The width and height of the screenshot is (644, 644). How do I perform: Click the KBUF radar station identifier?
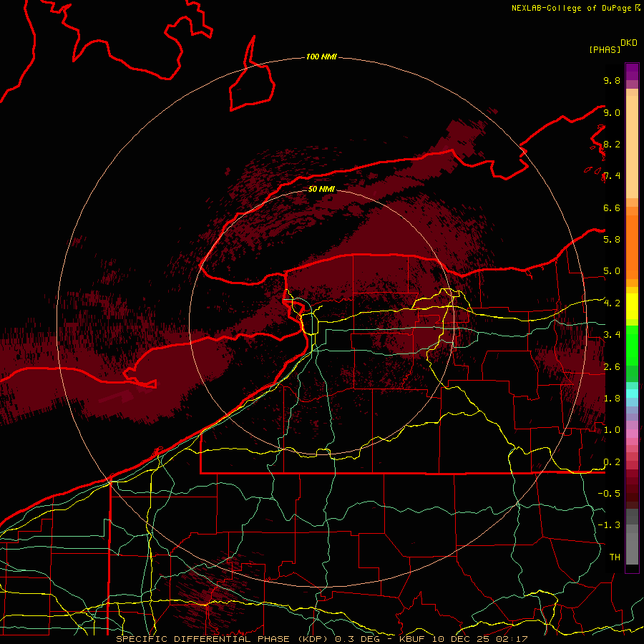(x=412, y=639)
